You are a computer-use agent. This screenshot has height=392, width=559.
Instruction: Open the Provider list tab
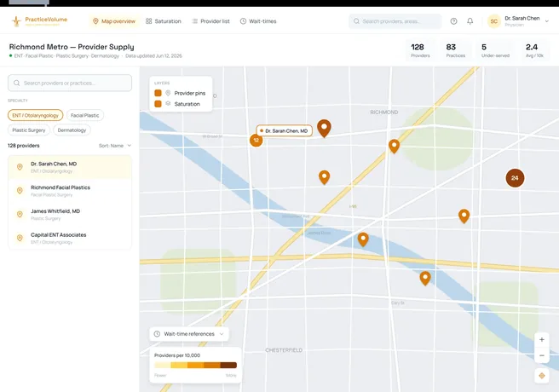[210, 21]
